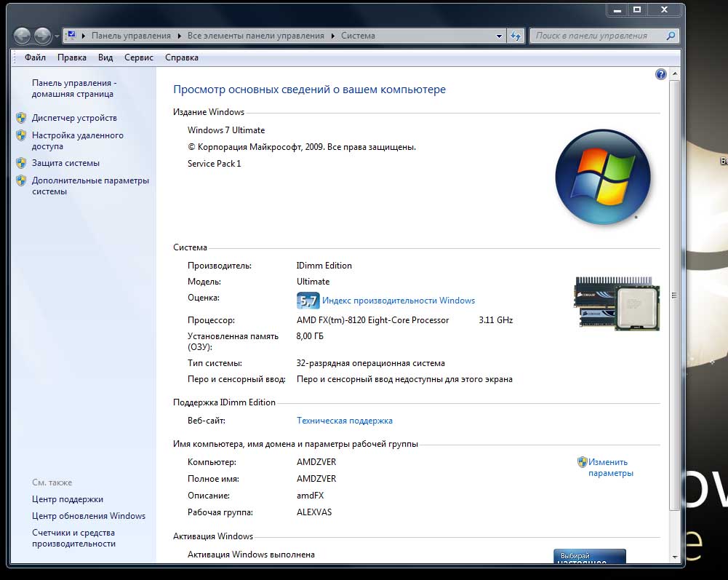The width and height of the screenshot is (728, 580).
Task: Click the refresh button beside address bar
Action: point(516,36)
